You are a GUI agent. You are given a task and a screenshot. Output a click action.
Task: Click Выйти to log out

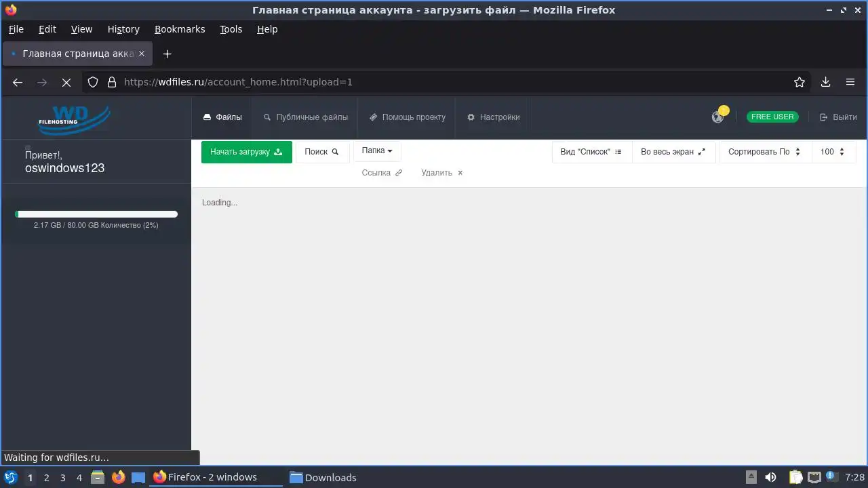pyautogui.click(x=838, y=117)
